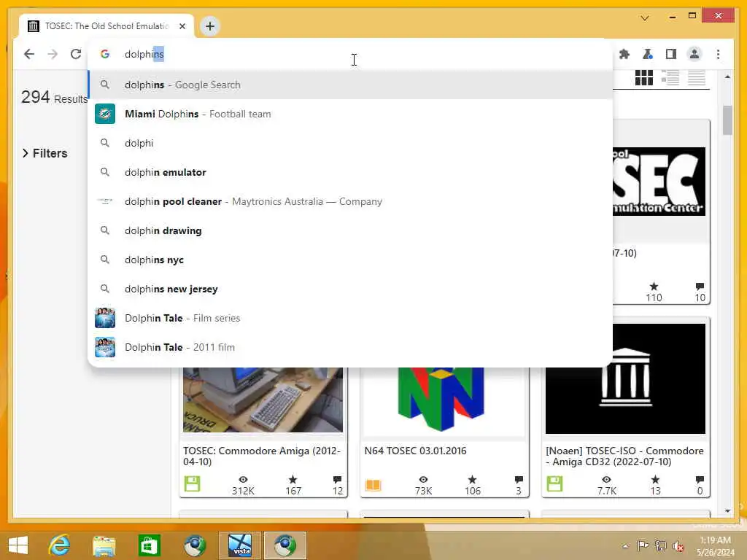The width and height of the screenshot is (747, 560).
Task: Open 'N64 TOSEC 03.01.2016' link
Action: pos(415,451)
